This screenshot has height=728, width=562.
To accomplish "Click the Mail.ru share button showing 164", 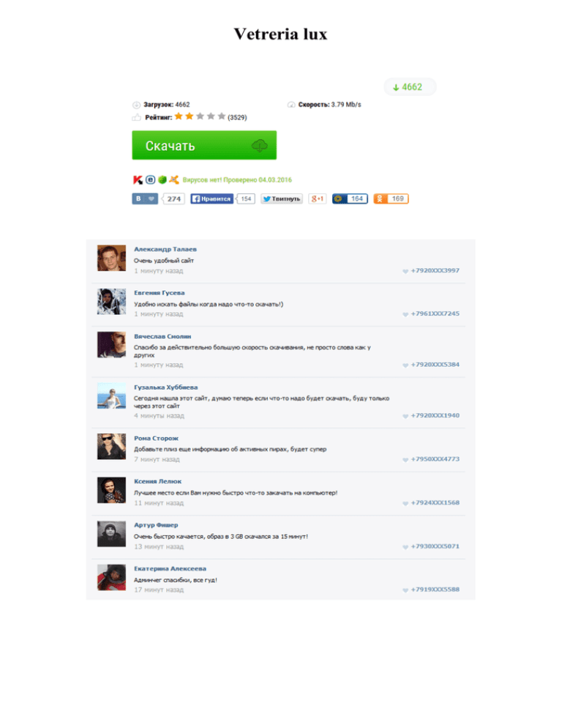I will point(350,198).
